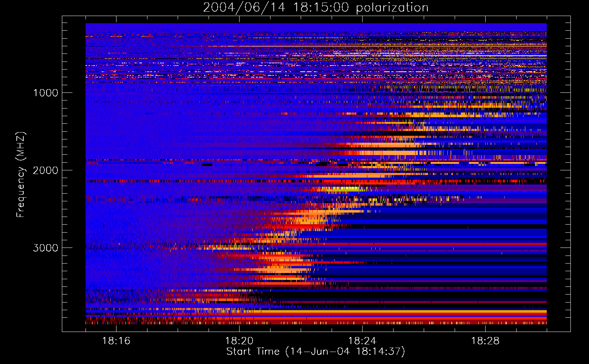The width and height of the screenshot is (589, 364).
Task: Click the 2000 frequency tick label
Action: tap(46, 170)
